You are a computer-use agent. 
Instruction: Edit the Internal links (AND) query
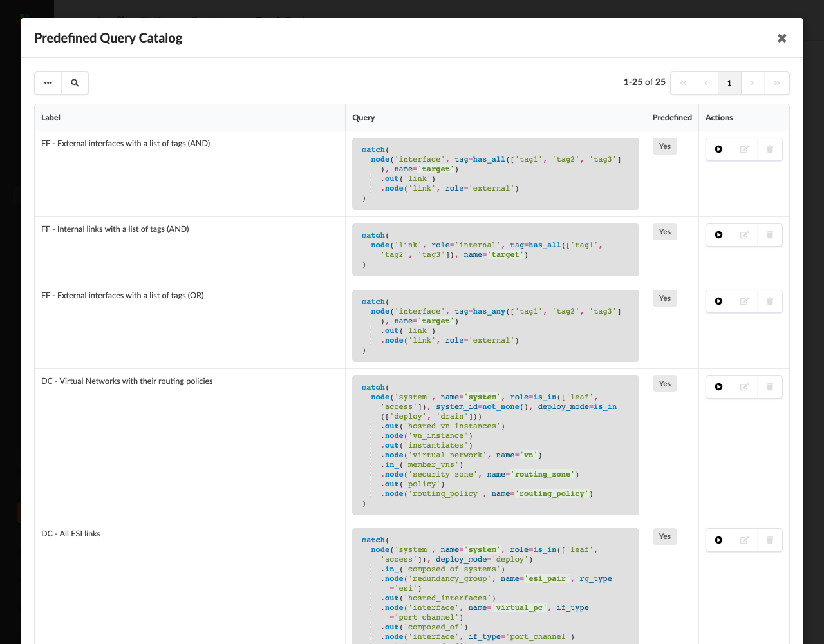pyautogui.click(x=744, y=235)
